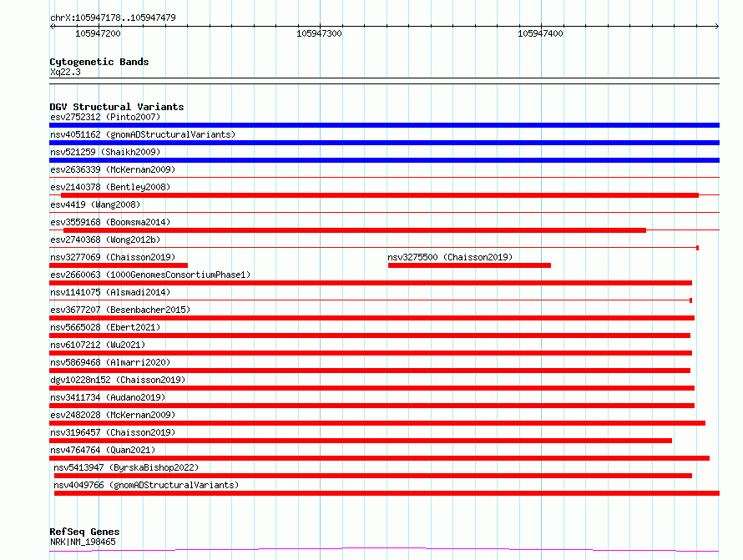Click the esv2752312 (Pinto2007) variant label

click(105, 117)
